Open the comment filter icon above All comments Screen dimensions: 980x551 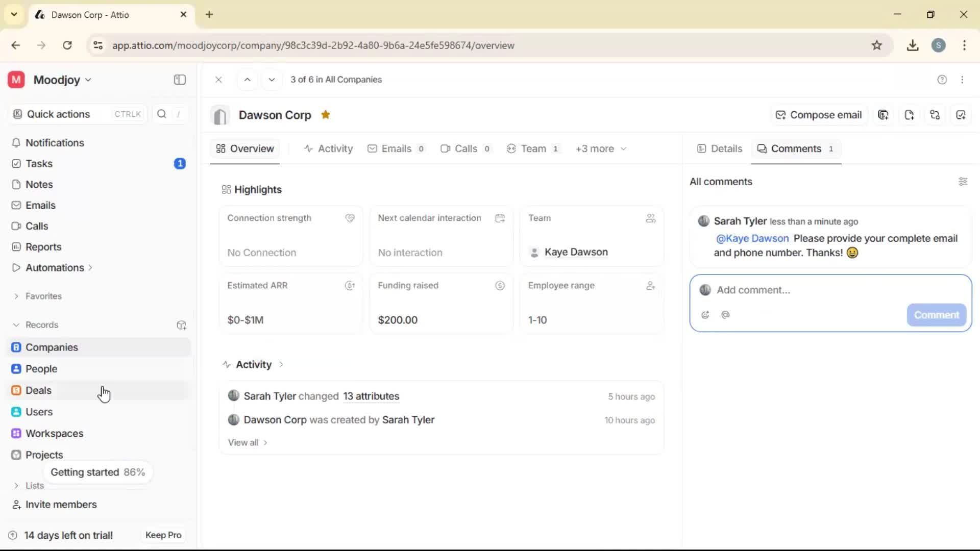(963, 182)
